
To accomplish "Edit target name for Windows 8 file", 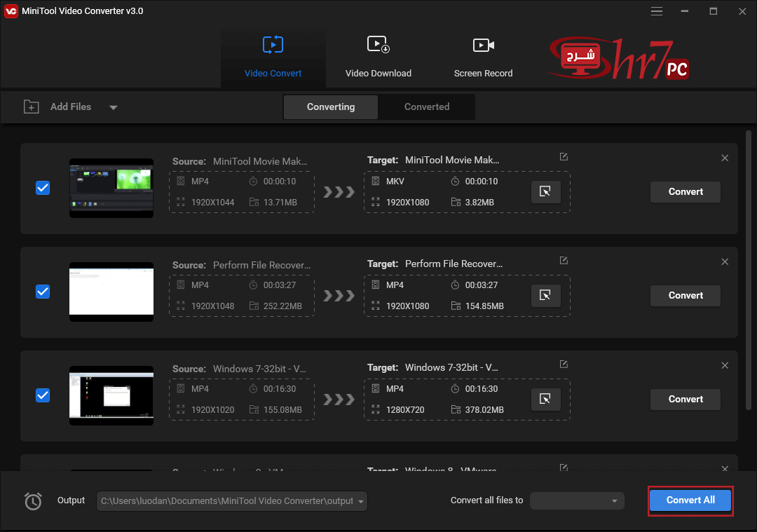I will [x=564, y=468].
